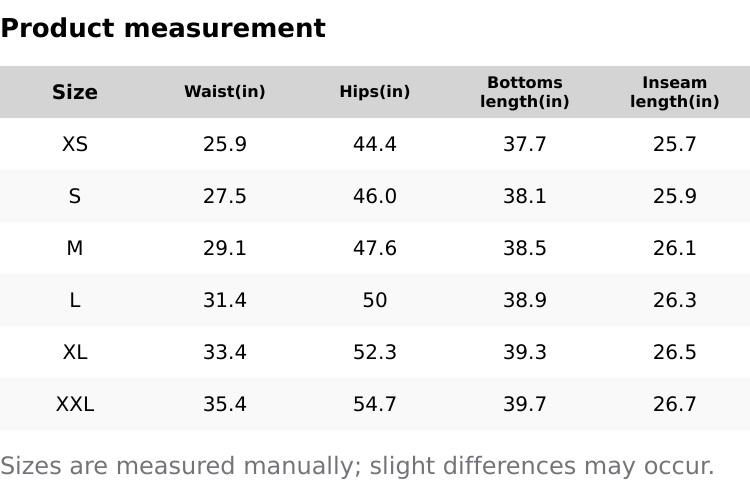Select the XS size row label
Viewport: 750px width, 502px height.
(x=75, y=144)
